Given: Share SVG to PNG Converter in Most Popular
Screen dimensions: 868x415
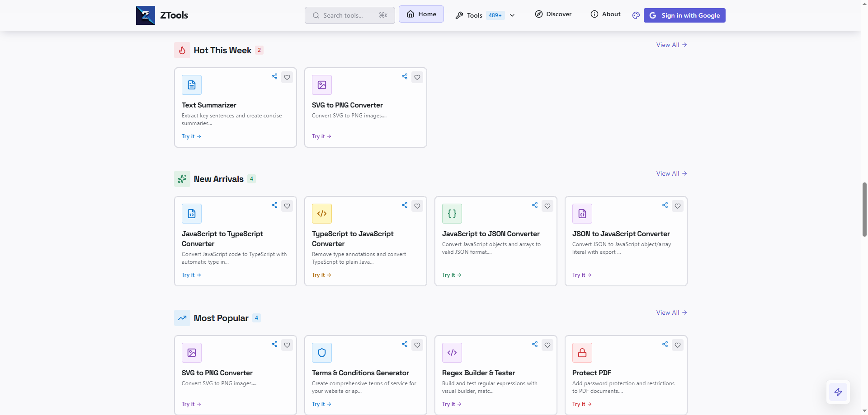Looking at the screenshot, I should [274, 344].
